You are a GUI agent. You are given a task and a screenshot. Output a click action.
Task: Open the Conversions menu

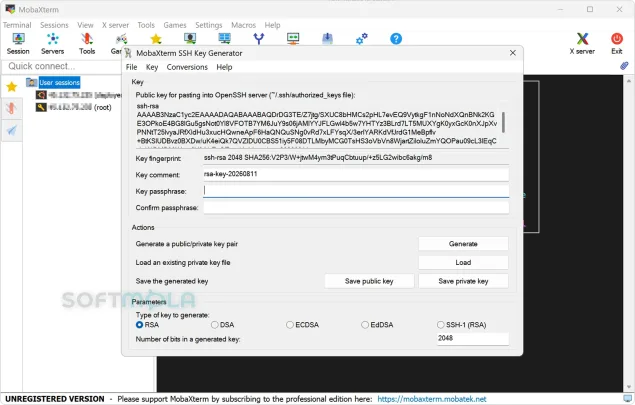187,67
